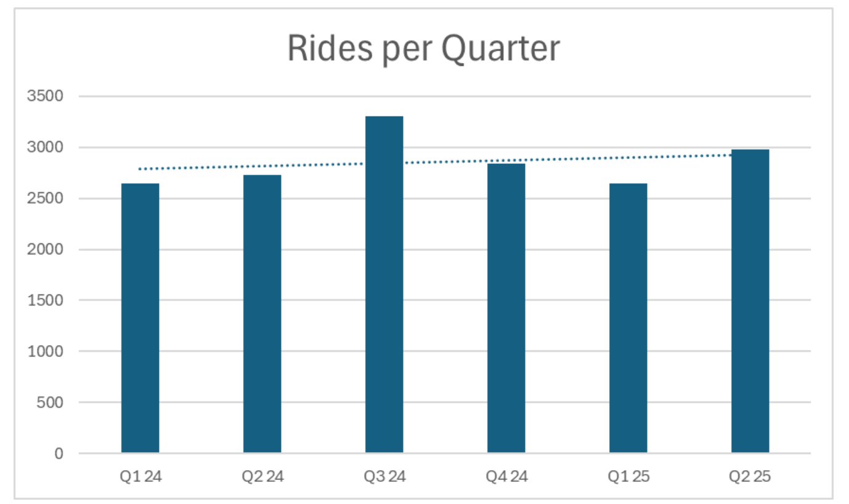Click the tallest bar for Q3 24

(x=384, y=285)
